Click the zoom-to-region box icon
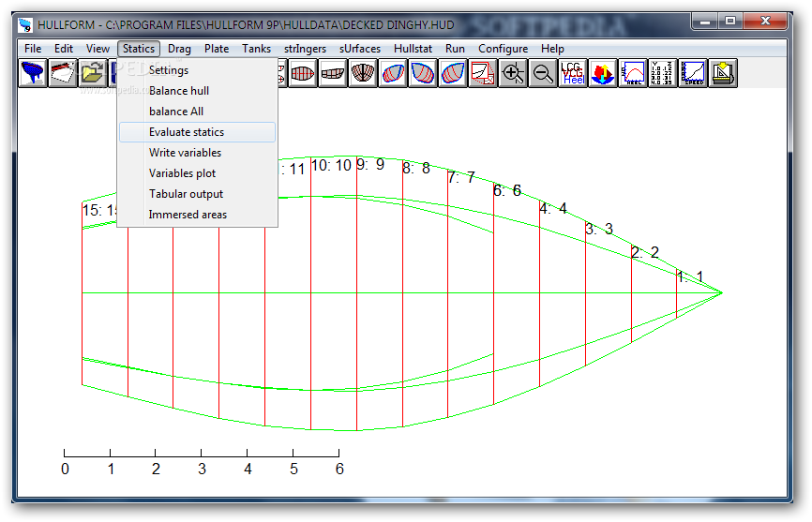The width and height of the screenshot is (812, 522). [483, 73]
